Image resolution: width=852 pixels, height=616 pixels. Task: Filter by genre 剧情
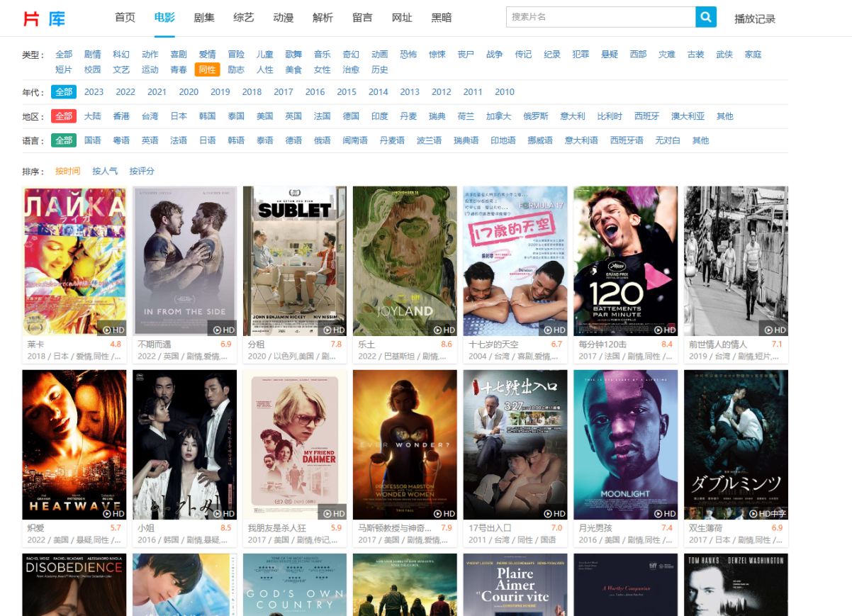[x=93, y=55]
